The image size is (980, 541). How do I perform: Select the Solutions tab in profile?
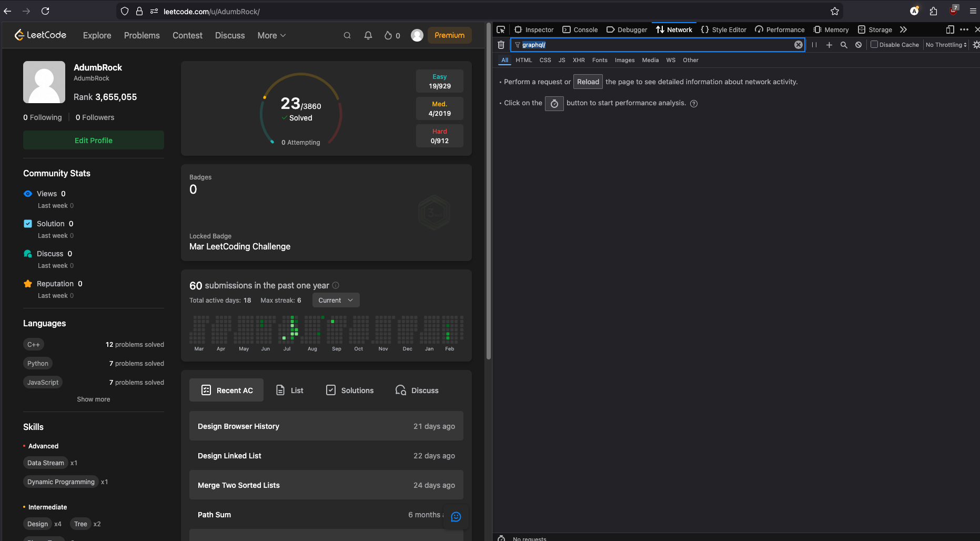coord(350,390)
